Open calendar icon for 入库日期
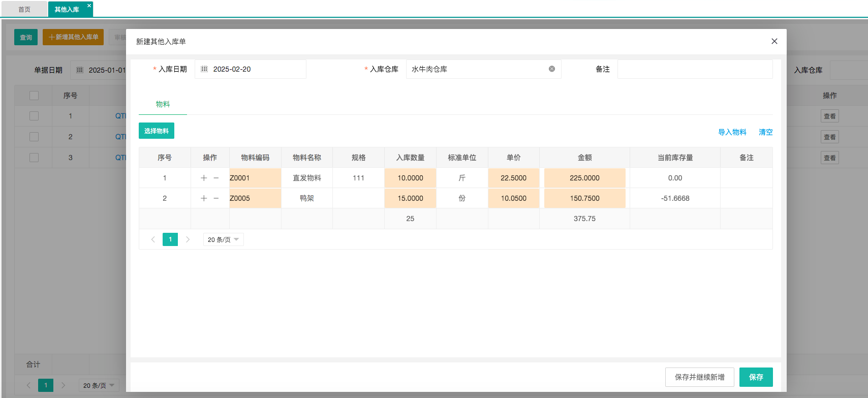This screenshot has width=868, height=398. [x=204, y=69]
